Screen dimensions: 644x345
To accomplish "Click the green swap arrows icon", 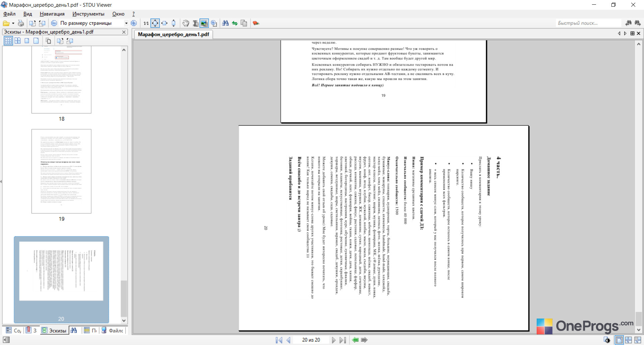I will 235,23.
